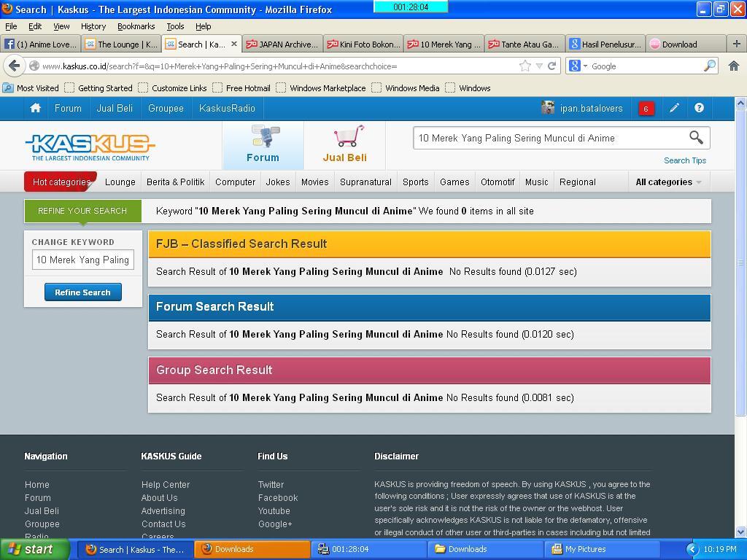Open the URL bar history dropdown arrow
747x560 pixels.
(x=539, y=66)
